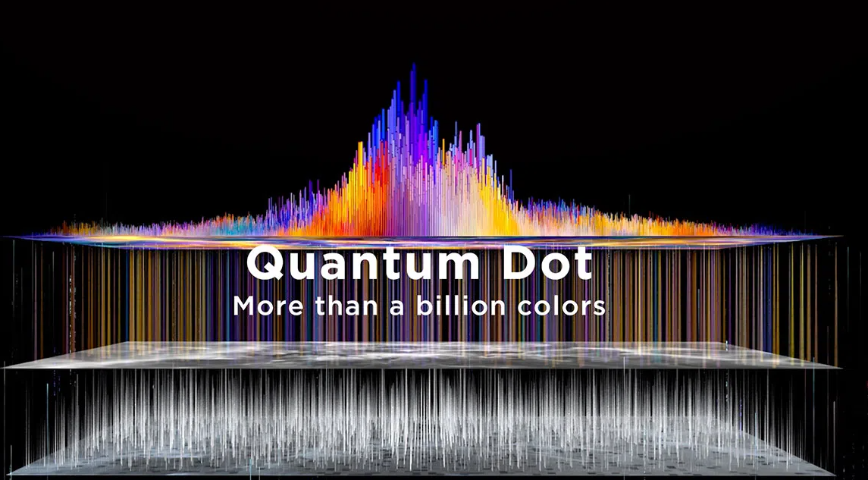This screenshot has height=480, width=868.
Task: Select the word "colors" in the subtitle
Action: pos(568,306)
